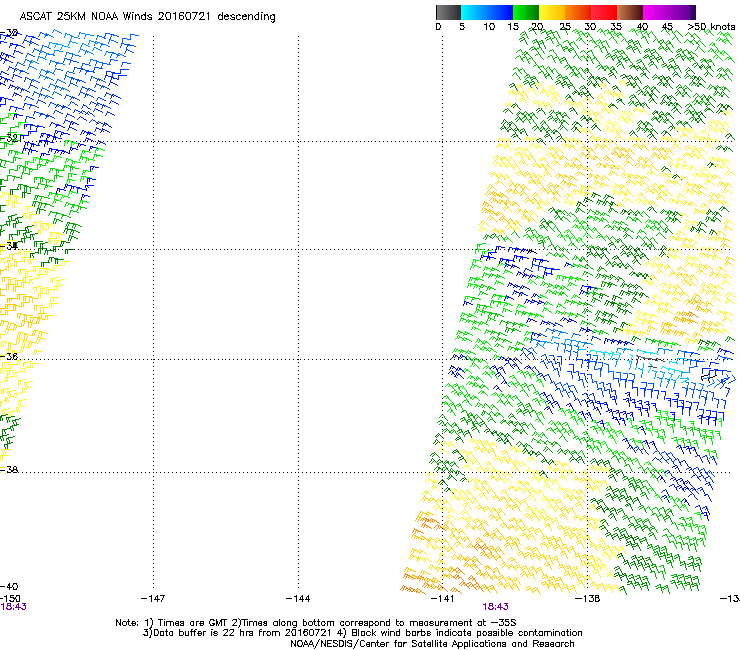Click the longitude label -144
The height and width of the screenshot is (650, 740).
pos(298,599)
